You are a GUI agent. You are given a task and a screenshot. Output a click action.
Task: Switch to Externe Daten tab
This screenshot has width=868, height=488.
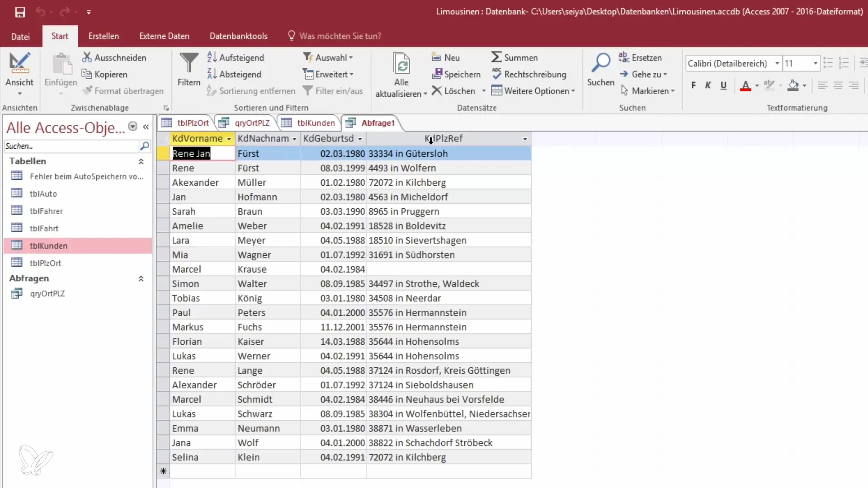point(164,36)
